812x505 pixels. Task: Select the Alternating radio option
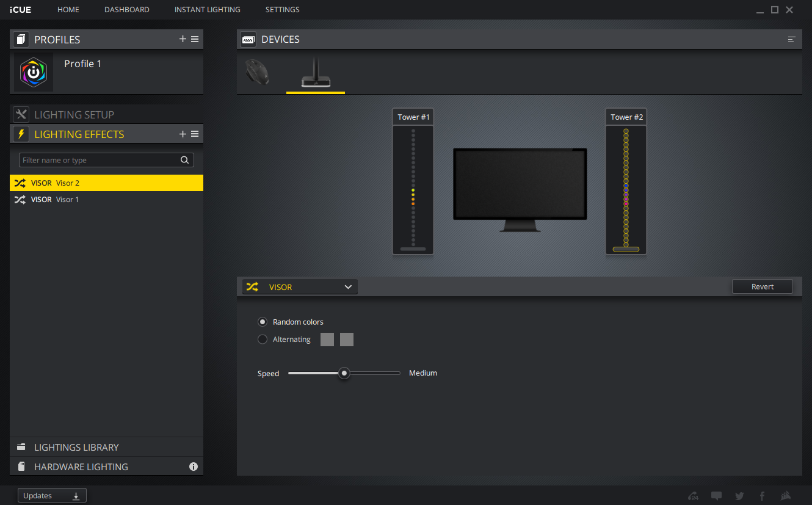[x=263, y=340]
